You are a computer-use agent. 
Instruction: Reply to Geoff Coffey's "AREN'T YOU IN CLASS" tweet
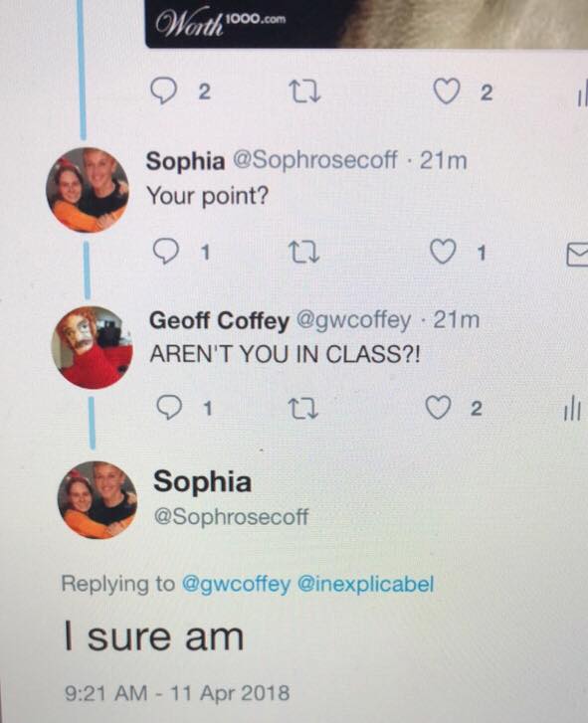point(169,408)
